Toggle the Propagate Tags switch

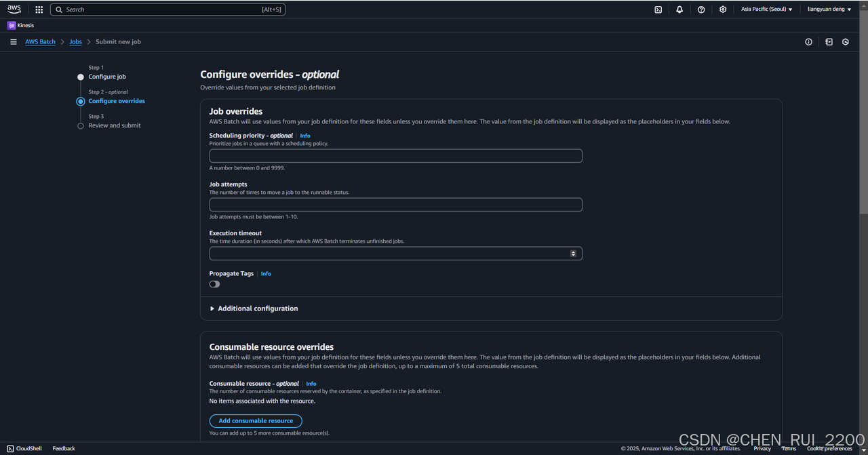click(x=214, y=284)
